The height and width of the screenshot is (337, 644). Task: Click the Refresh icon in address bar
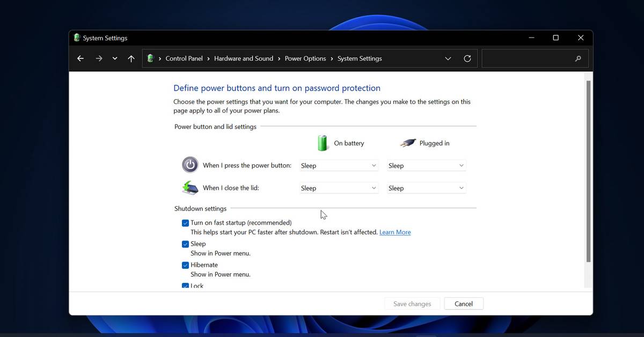click(467, 58)
